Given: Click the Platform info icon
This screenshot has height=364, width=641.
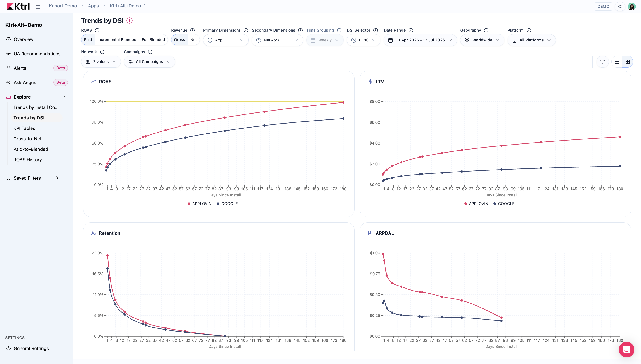Looking at the screenshot, I should (529, 30).
